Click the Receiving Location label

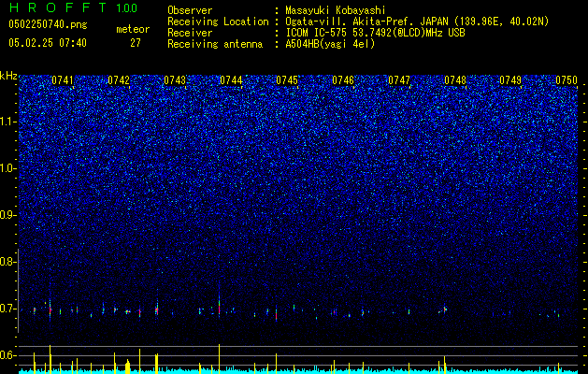[218, 22]
